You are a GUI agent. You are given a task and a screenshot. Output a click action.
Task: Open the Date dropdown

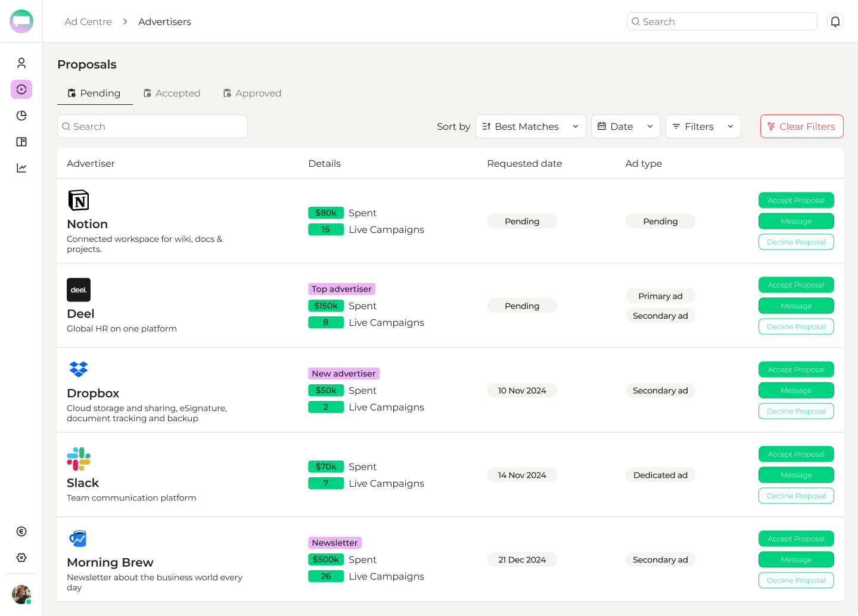(626, 126)
